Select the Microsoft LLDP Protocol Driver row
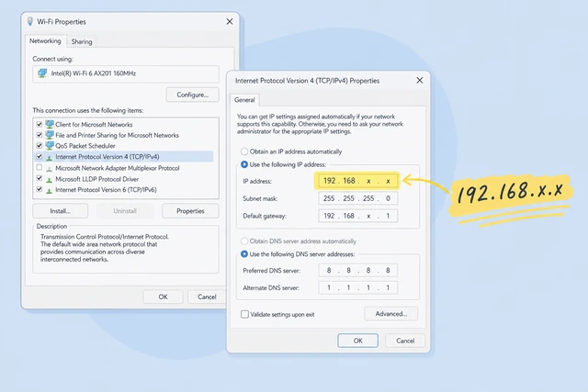Screen dimensions: 588x392 (x=97, y=179)
